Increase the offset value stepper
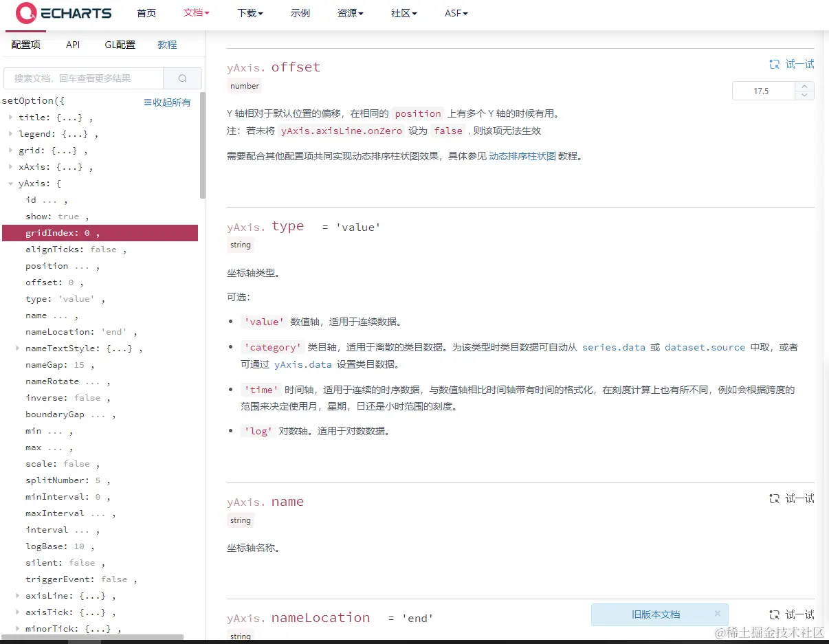The image size is (829, 644). 805,87
